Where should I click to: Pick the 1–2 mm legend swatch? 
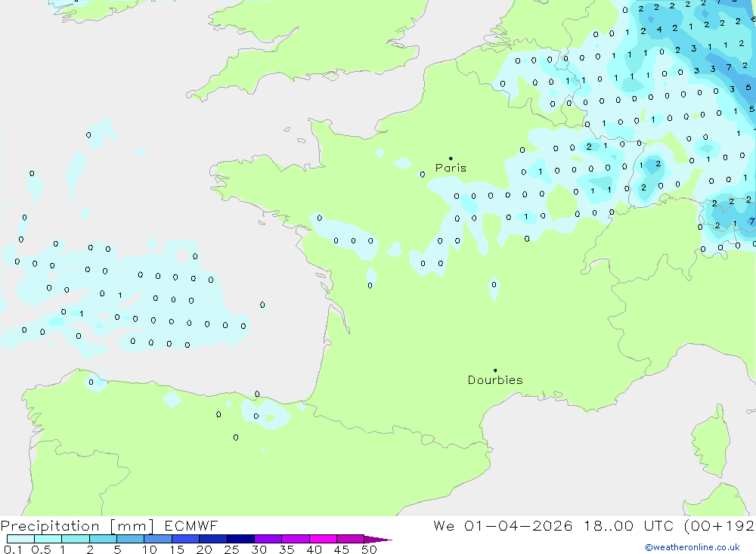(76, 539)
